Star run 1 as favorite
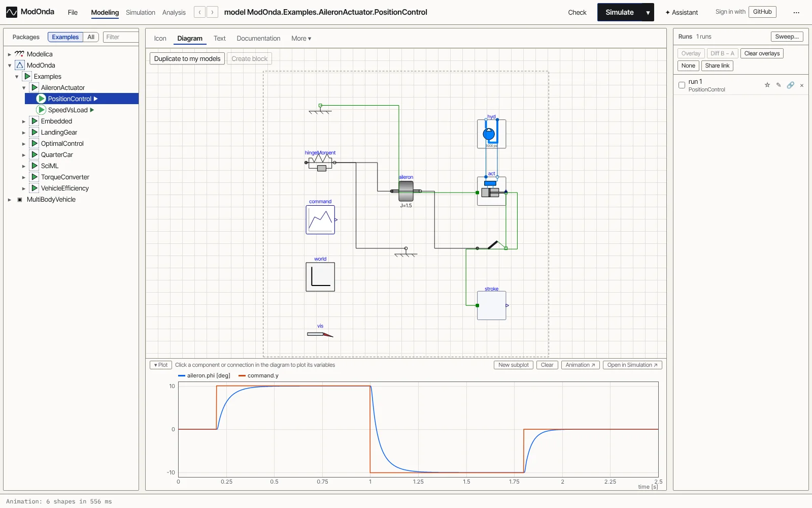Image resolution: width=812 pixels, height=508 pixels. [767, 85]
